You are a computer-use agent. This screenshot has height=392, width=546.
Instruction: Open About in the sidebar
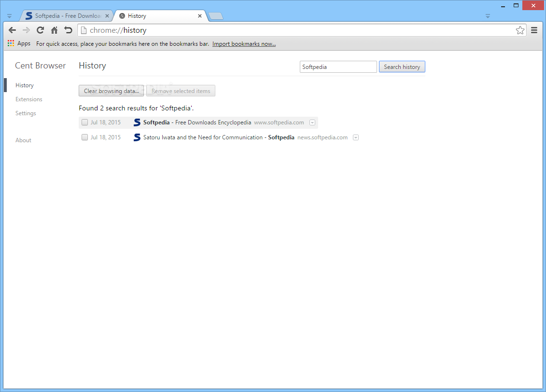click(23, 140)
